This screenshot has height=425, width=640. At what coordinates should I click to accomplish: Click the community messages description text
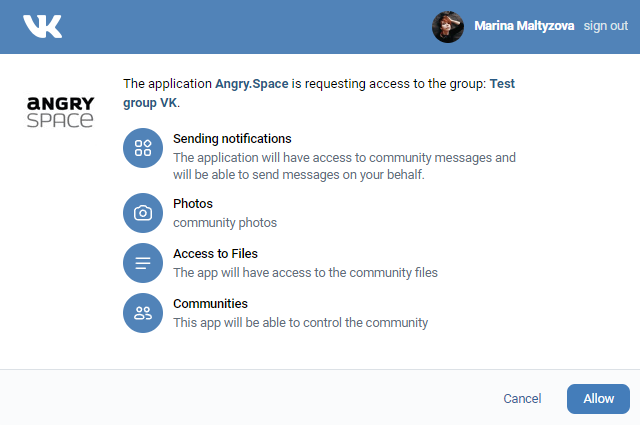click(x=344, y=166)
